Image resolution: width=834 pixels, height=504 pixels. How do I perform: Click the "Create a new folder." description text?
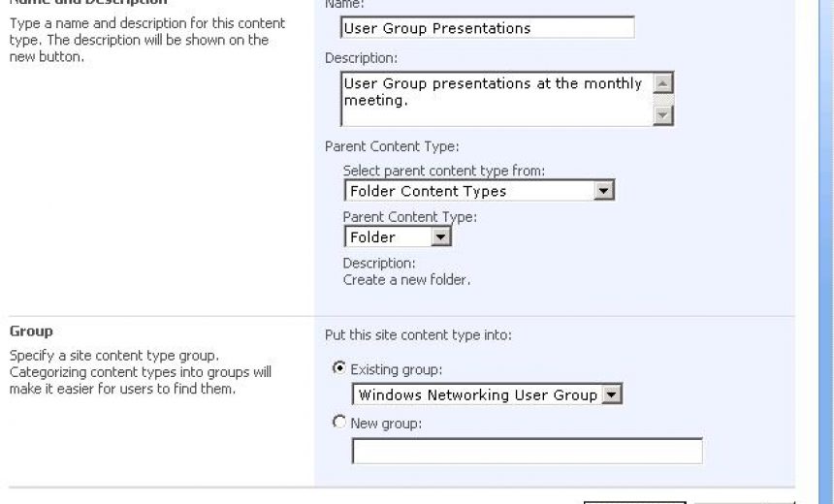tap(406, 279)
